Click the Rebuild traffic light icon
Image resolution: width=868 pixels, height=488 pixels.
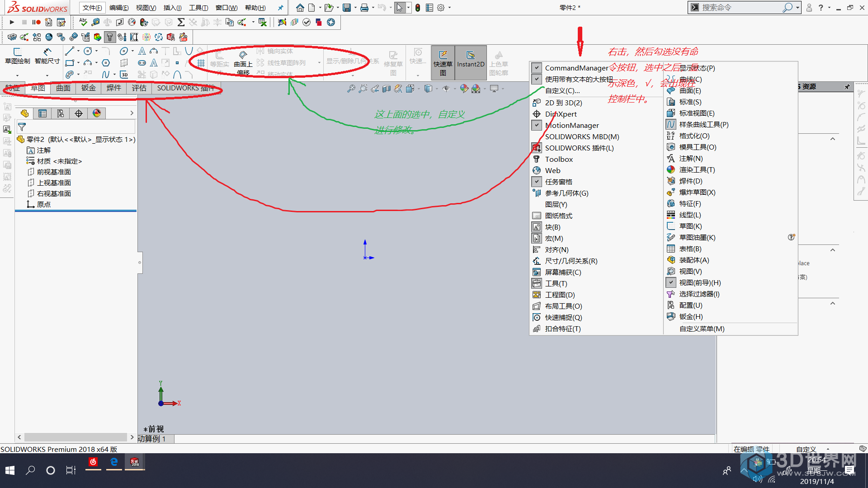click(418, 8)
